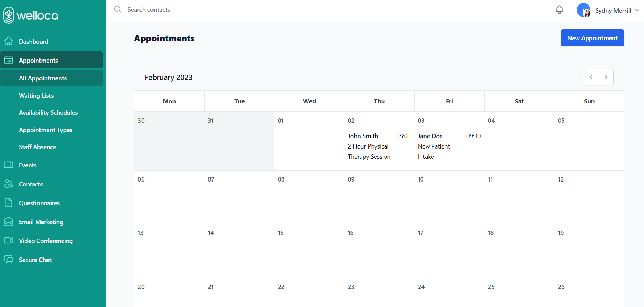This screenshot has height=307, width=644.
Task: Click the welloca logo icon
Action: (x=9, y=15)
